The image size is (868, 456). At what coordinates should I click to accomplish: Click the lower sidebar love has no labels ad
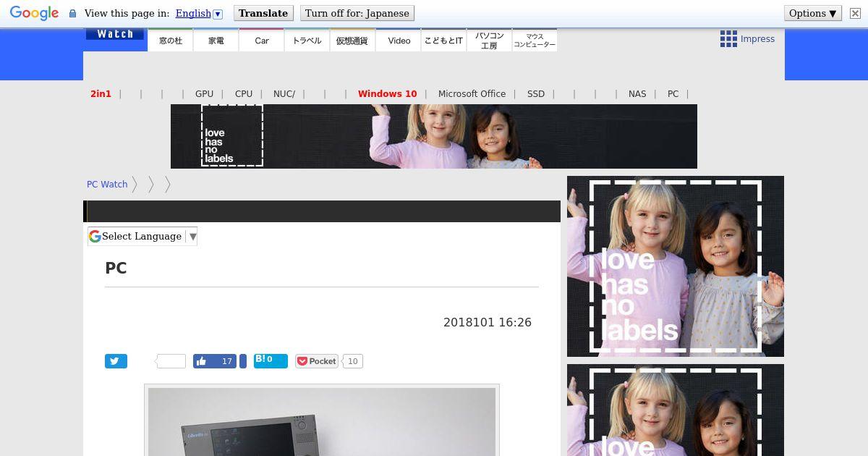676,410
